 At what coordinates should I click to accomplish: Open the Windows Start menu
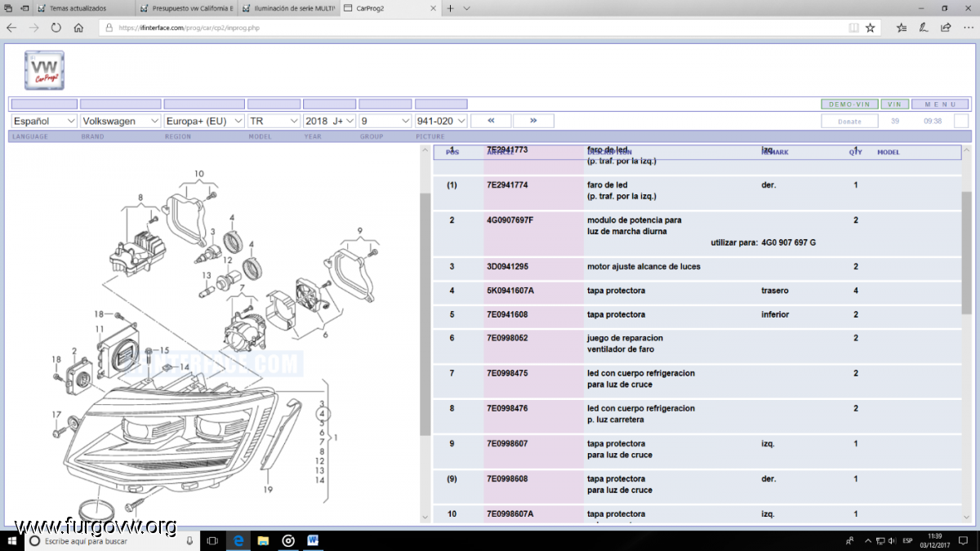coord(11,540)
